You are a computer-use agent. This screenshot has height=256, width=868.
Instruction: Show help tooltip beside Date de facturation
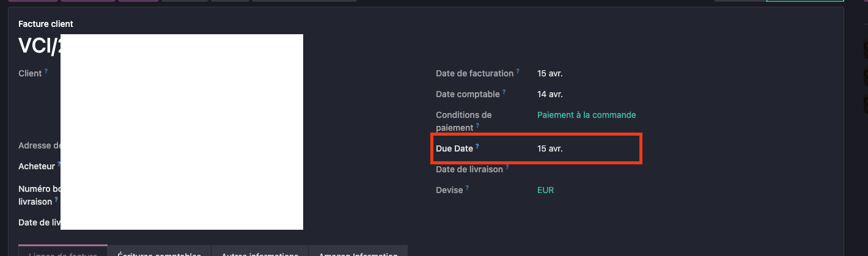coord(518,71)
